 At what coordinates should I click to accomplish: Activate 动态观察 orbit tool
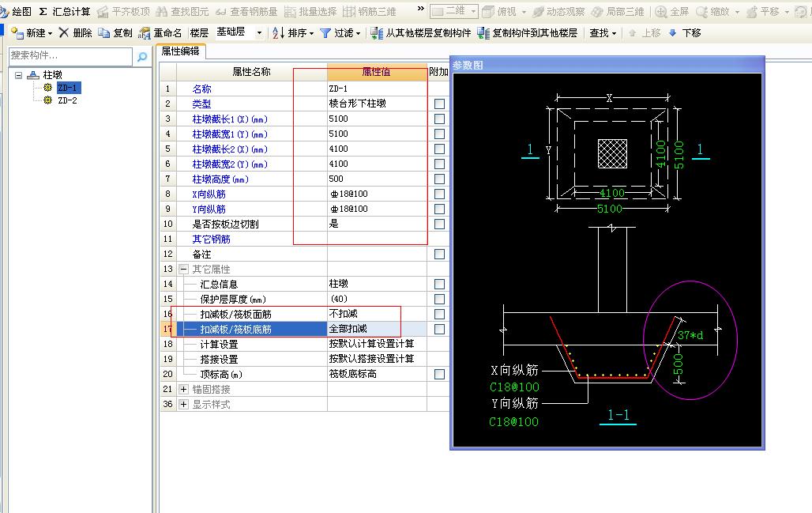(558, 11)
